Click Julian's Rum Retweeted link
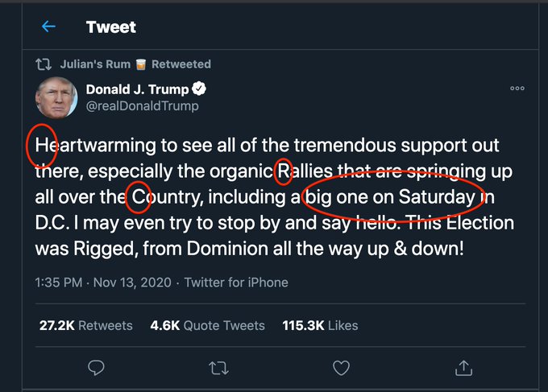Viewport: 548px width, 392px height. pos(135,64)
